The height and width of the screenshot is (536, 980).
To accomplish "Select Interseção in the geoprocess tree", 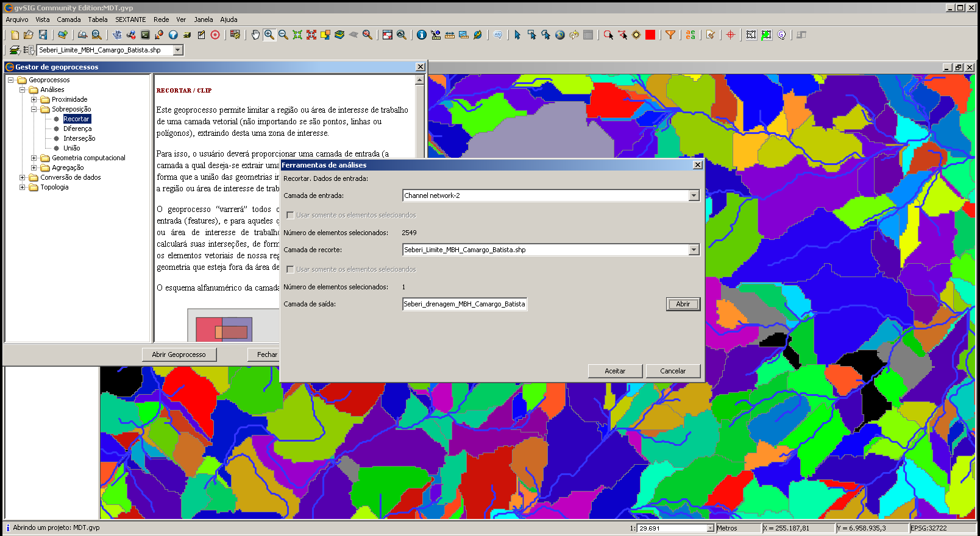I will (79, 138).
